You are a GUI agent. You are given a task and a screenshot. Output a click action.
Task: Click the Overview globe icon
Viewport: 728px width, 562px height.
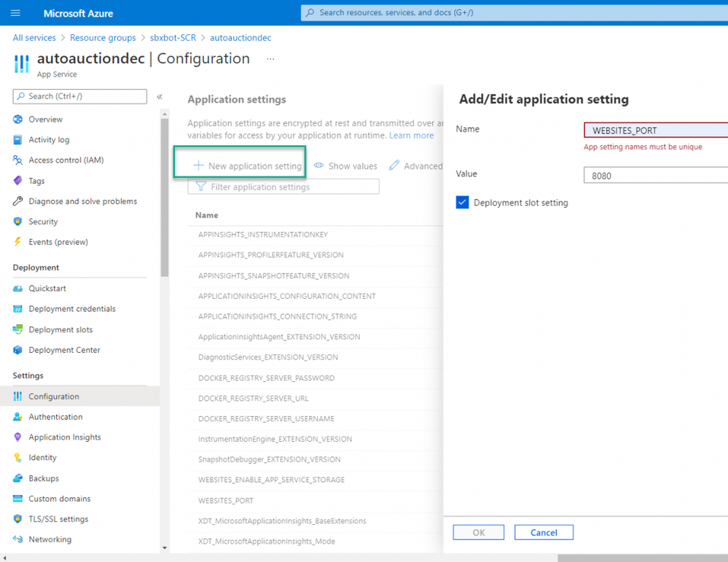tap(17, 120)
